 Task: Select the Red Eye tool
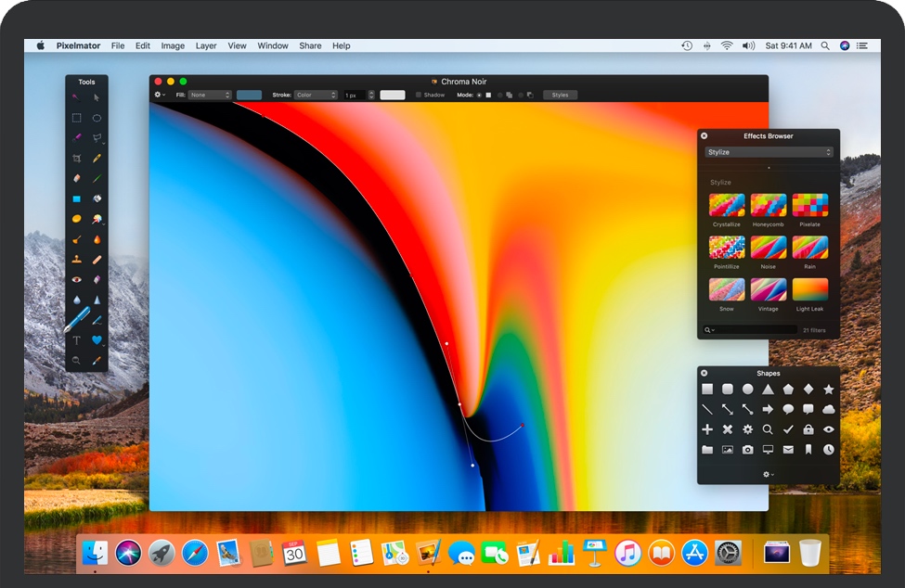tap(76, 279)
